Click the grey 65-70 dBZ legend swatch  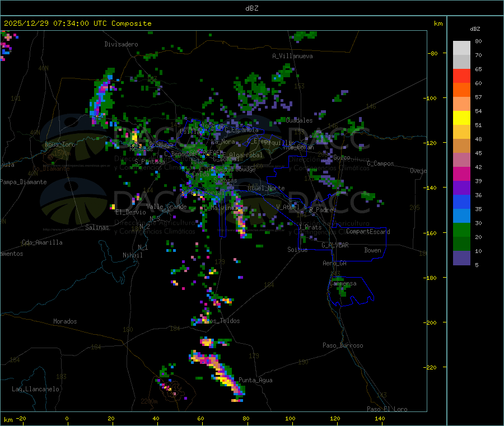(x=461, y=62)
